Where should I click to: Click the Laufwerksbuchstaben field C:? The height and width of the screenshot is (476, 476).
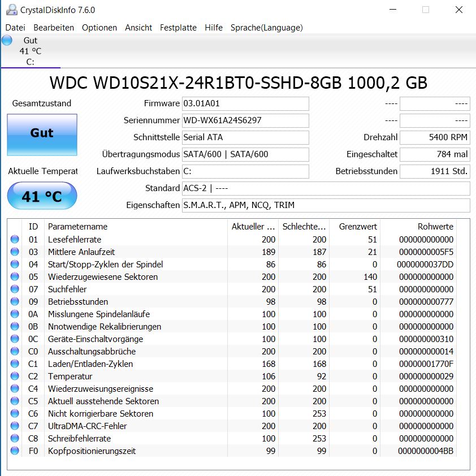pyautogui.click(x=245, y=171)
